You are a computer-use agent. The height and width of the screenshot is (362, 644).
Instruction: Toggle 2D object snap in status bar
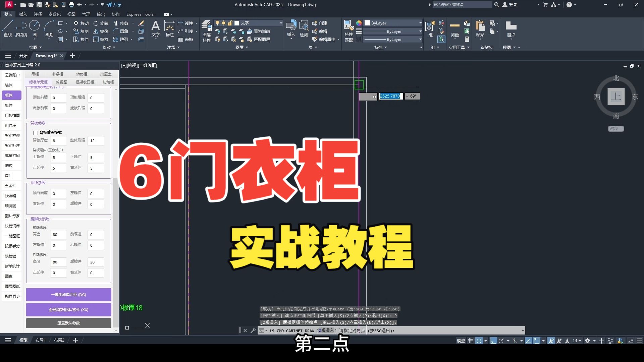(537, 341)
